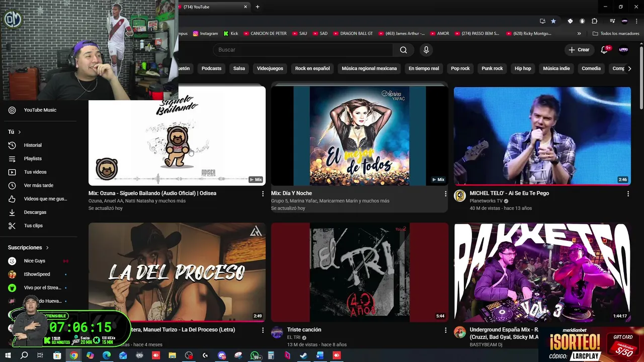Select the Comedia chip
The width and height of the screenshot is (644, 362).
[x=591, y=68]
